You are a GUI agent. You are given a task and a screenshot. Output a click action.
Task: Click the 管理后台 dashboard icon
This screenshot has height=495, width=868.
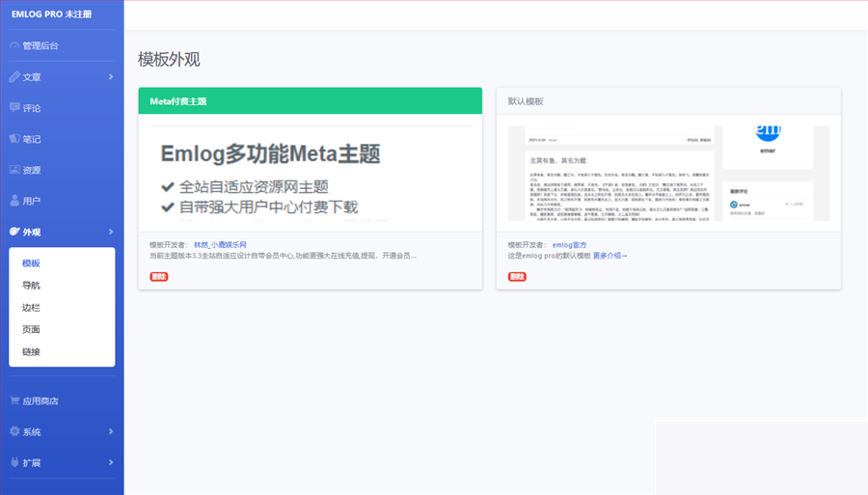point(14,45)
